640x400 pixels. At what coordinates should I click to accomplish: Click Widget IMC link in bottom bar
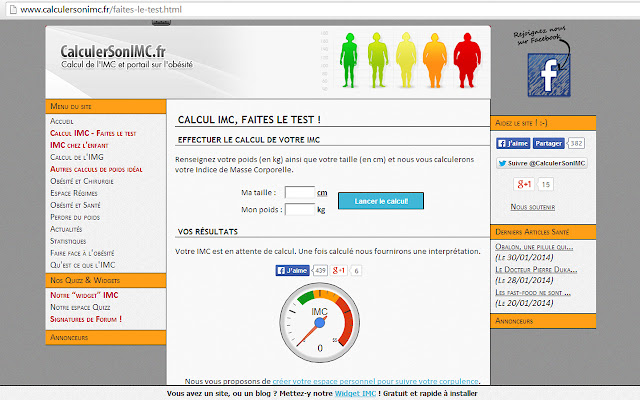[355, 393]
